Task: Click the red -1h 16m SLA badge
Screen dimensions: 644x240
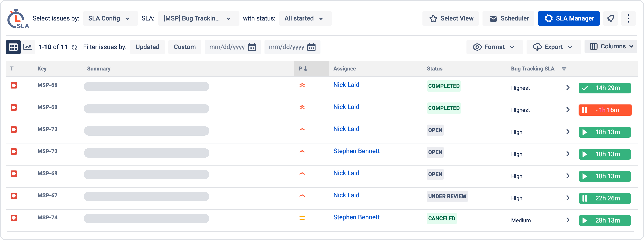Action: point(605,110)
